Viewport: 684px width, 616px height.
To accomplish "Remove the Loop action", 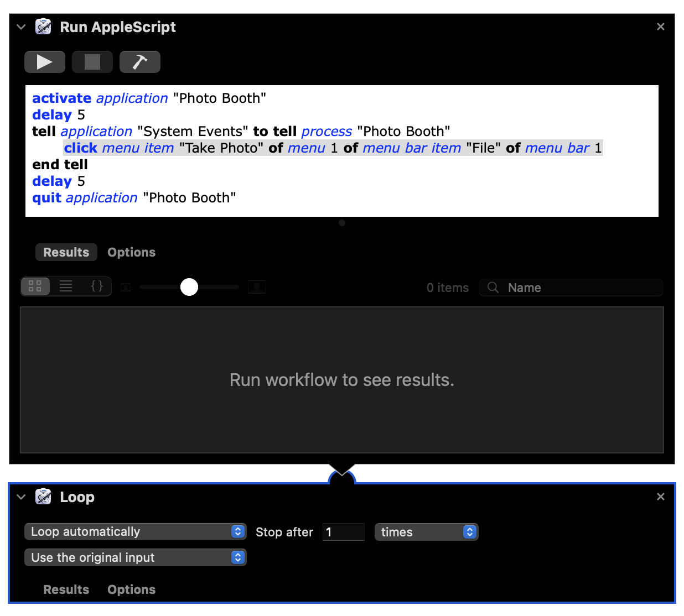I will pyautogui.click(x=660, y=497).
